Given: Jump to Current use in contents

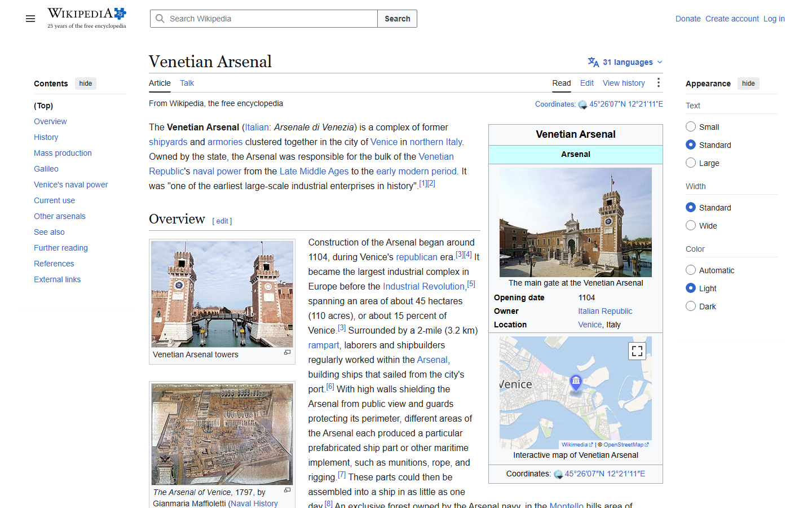Looking at the screenshot, I should (x=54, y=200).
